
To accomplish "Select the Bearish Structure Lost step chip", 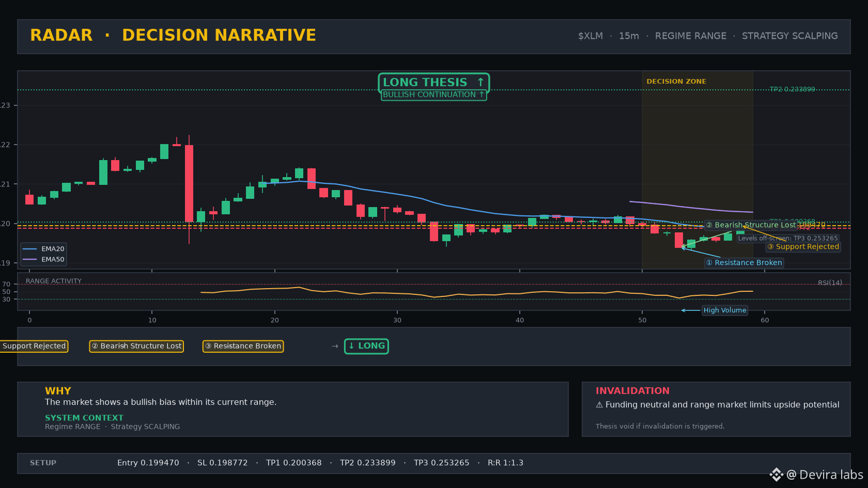I will click(x=137, y=346).
